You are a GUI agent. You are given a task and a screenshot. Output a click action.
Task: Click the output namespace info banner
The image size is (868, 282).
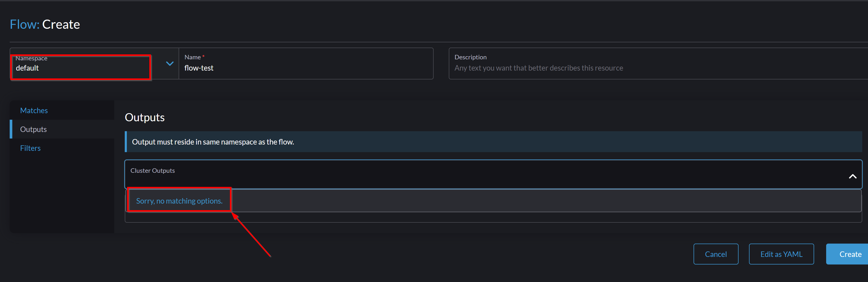[x=493, y=142]
